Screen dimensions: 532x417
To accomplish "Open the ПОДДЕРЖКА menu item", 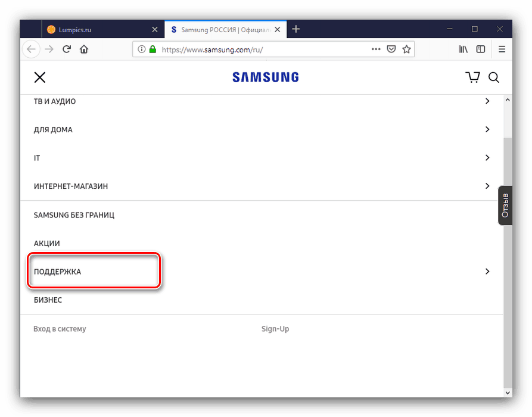I will click(57, 272).
